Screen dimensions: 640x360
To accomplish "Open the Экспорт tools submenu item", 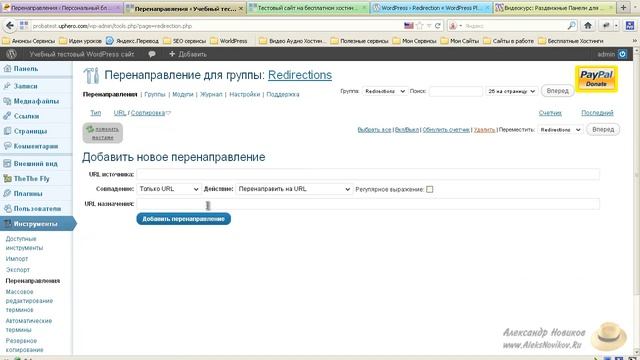I will click(18, 270).
